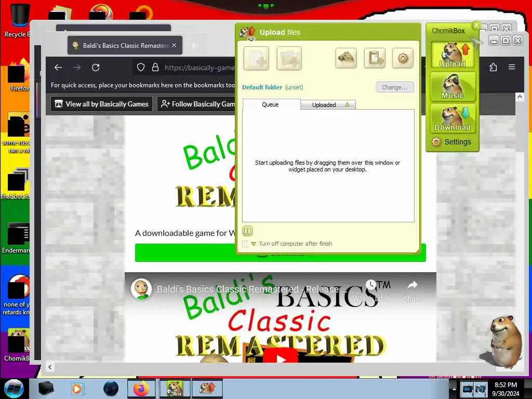
Task: Click the paste clipboard icon in Upload files
Action: tap(375, 58)
